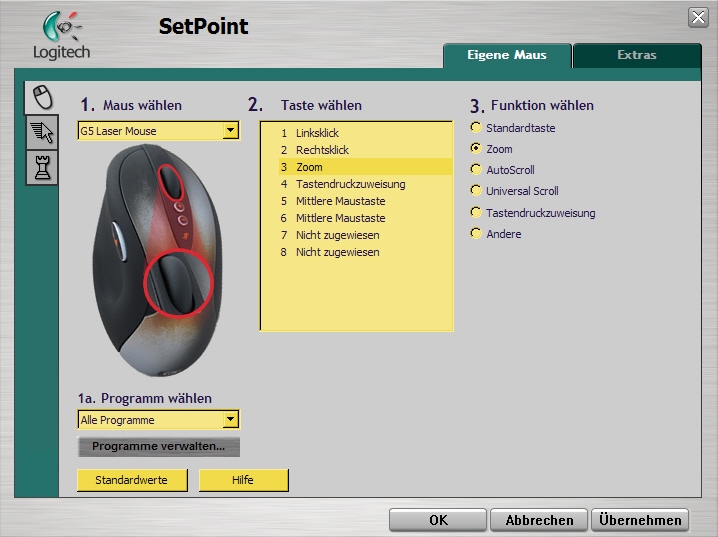Select list row 3 Zoom

pos(365,167)
